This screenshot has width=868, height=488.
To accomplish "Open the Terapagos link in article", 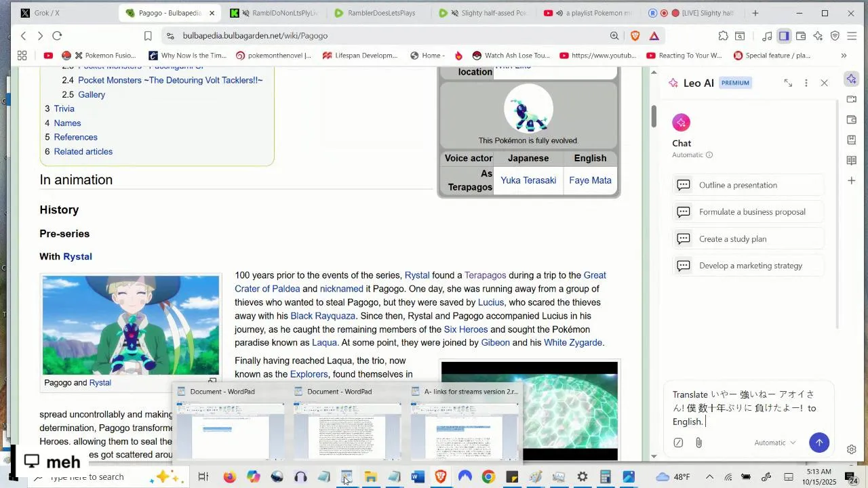I will coord(485,275).
